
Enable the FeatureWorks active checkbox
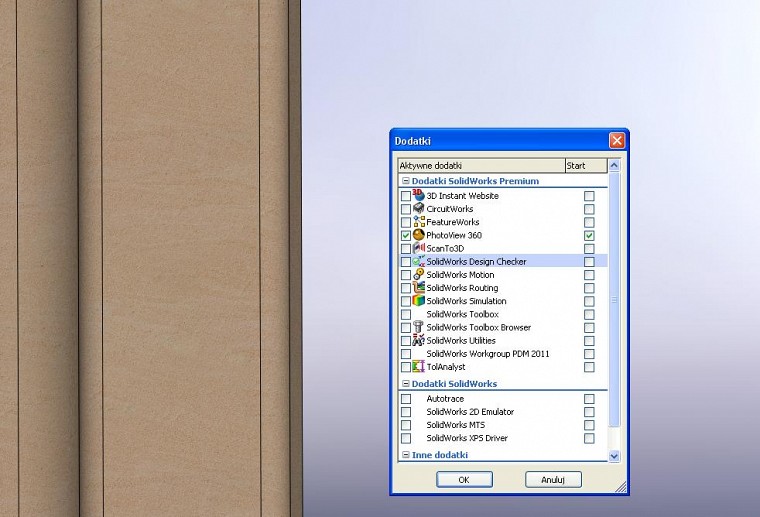(x=406, y=222)
